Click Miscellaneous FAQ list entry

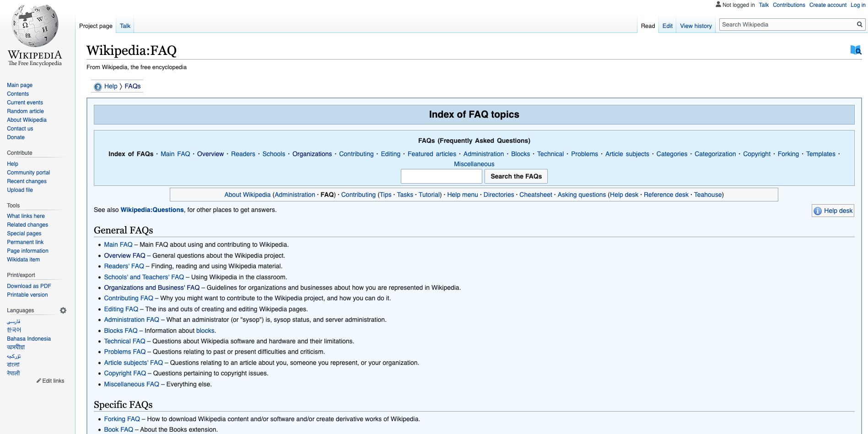click(x=131, y=384)
